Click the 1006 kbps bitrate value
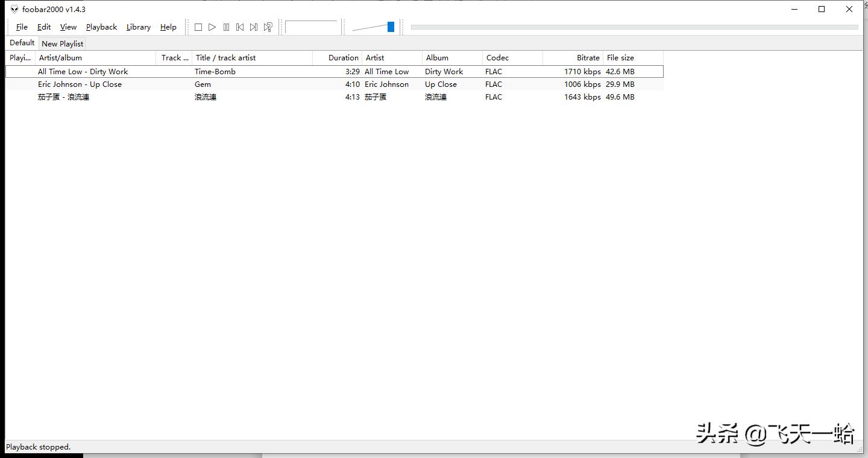The width and height of the screenshot is (868, 458). (x=582, y=84)
